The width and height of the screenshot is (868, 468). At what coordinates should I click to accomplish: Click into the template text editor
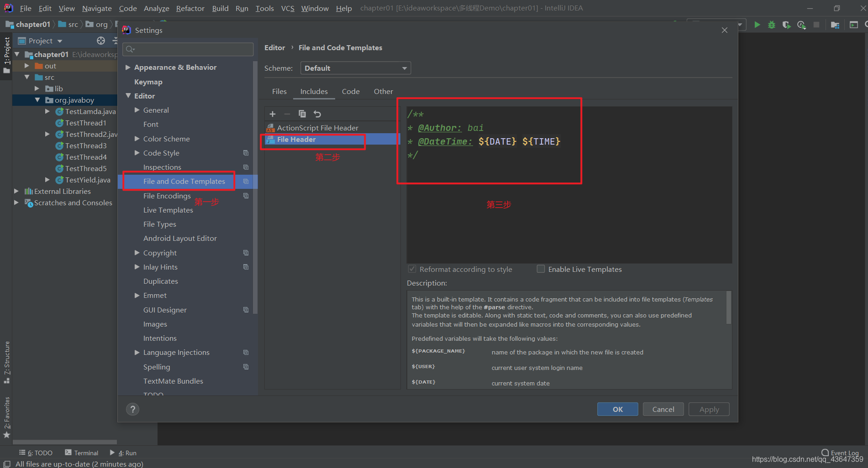coord(569,185)
